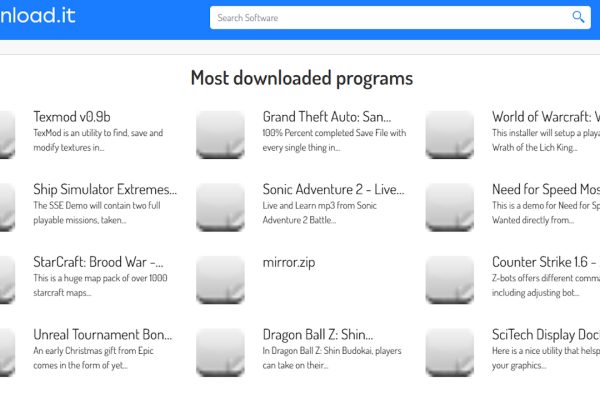
Task: Open the Unreal Tournament Bon... title link
Action: click(103, 335)
